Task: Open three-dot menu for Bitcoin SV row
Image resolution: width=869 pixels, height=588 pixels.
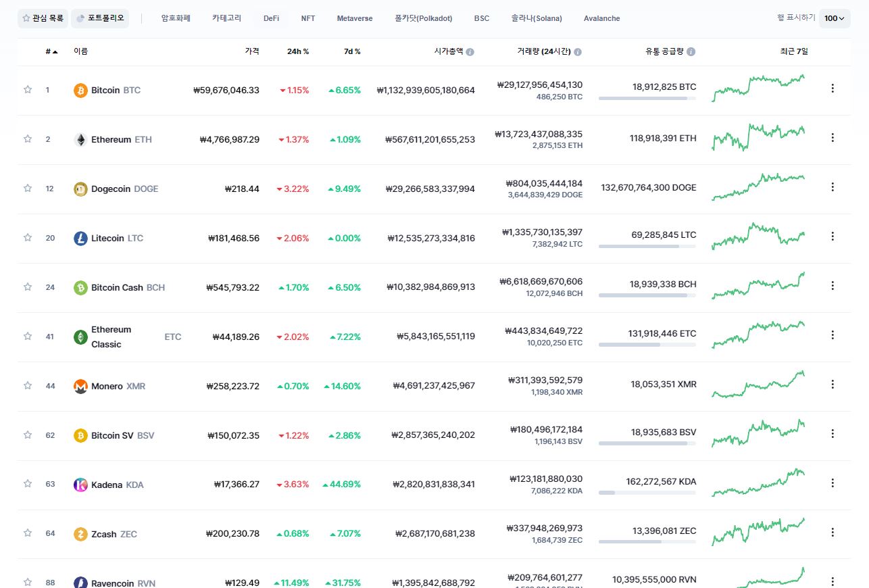Action: pyautogui.click(x=833, y=433)
